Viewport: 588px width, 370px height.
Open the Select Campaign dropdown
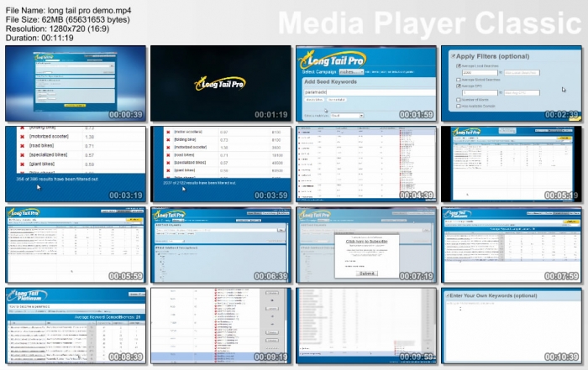[x=353, y=72]
